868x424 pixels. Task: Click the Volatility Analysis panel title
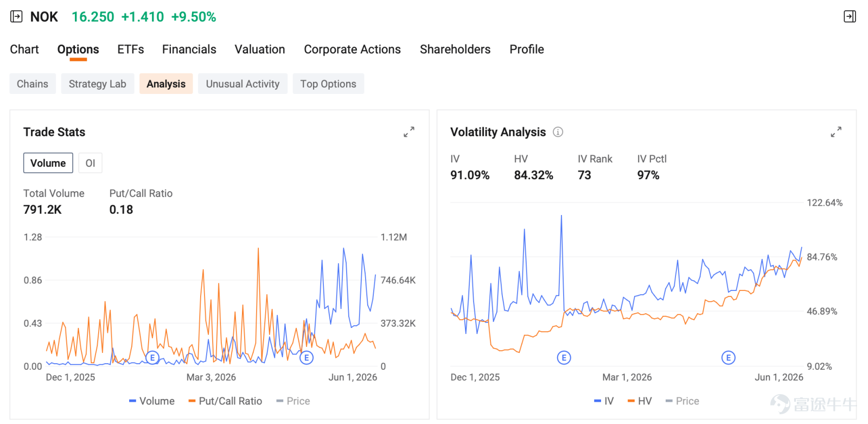click(x=498, y=132)
